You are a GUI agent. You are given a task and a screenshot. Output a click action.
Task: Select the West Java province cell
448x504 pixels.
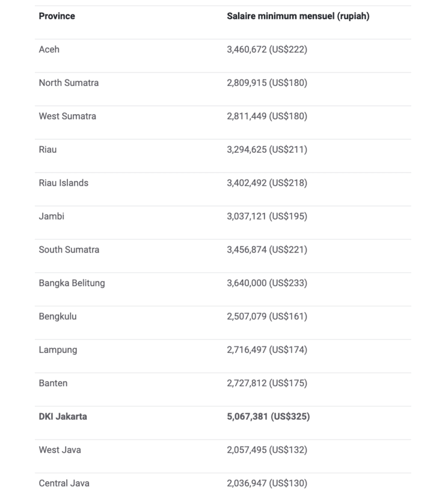[60, 450]
